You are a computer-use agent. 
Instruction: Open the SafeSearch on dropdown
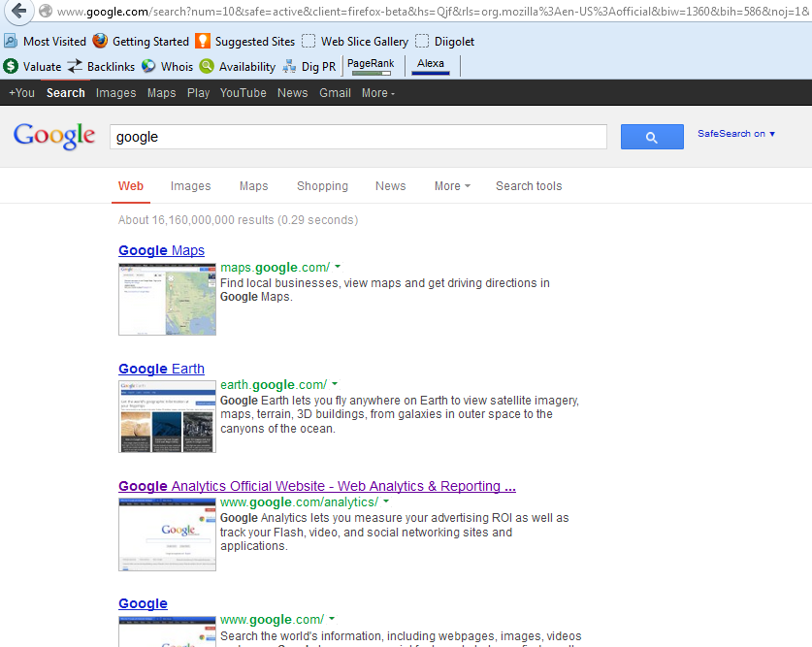click(x=736, y=134)
